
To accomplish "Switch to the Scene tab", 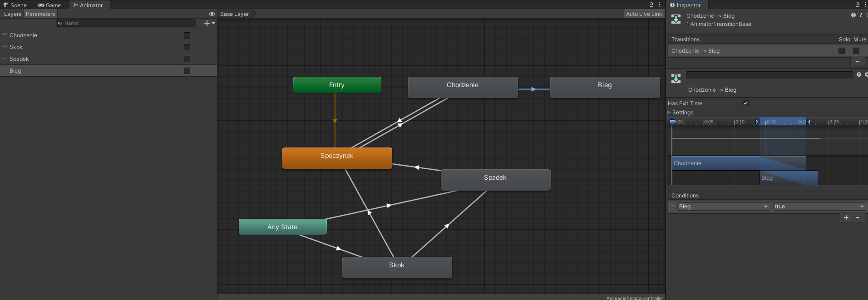I will 15,5.
